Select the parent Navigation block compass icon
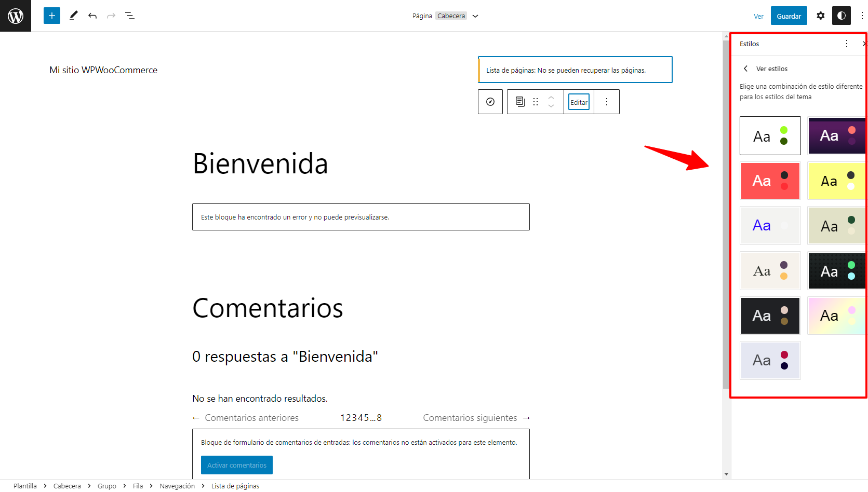The width and height of the screenshot is (868, 492). (490, 102)
